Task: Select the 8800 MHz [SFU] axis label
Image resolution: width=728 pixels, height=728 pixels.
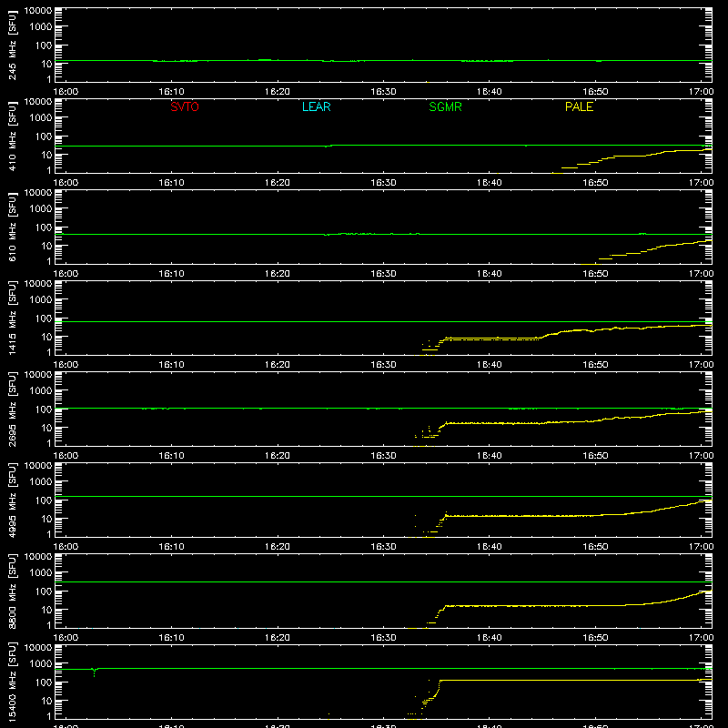Action: [x=13, y=591]
